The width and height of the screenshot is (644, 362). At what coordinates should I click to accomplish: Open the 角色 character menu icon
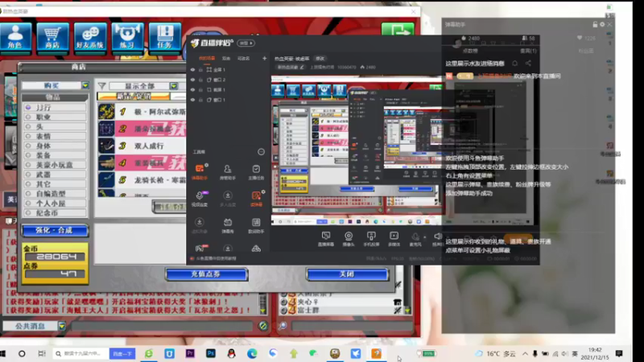coord(15,37)
